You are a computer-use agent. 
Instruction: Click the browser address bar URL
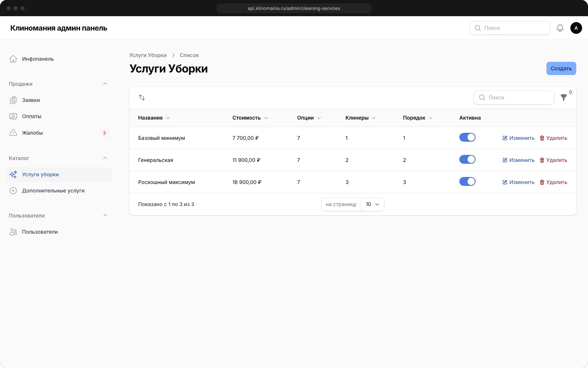pos(294,8)
